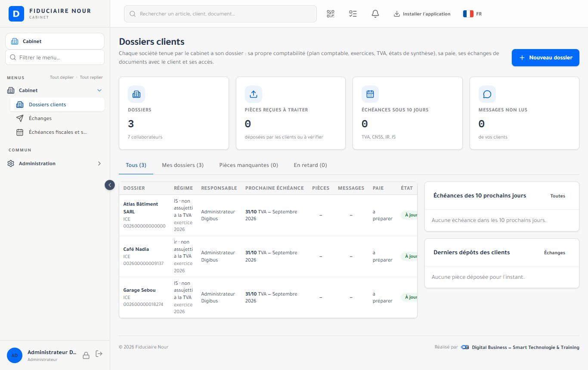Click the Échéances fiscales calendar icon
588x370 pixels.
click(x=20, y=132)
